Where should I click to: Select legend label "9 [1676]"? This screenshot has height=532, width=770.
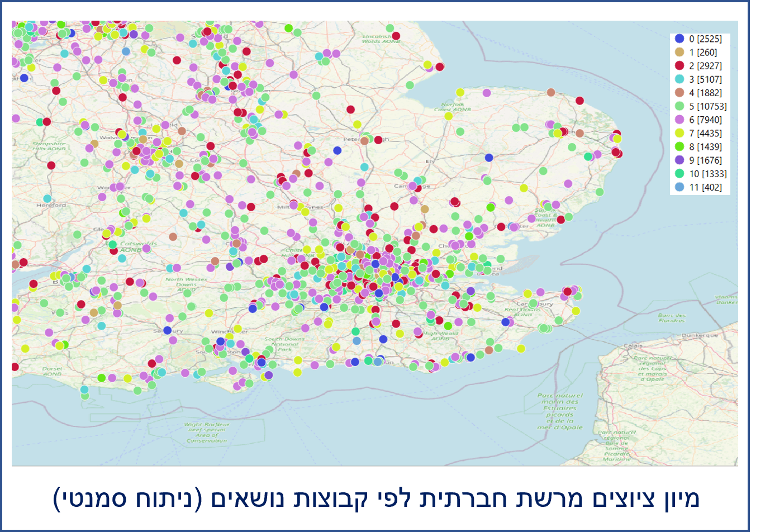coord(705,160)
